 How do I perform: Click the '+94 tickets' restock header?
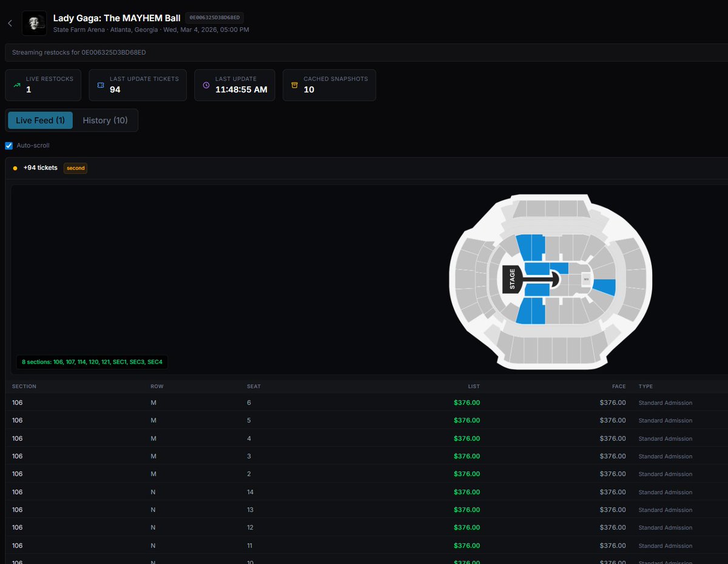coord(41,168)
